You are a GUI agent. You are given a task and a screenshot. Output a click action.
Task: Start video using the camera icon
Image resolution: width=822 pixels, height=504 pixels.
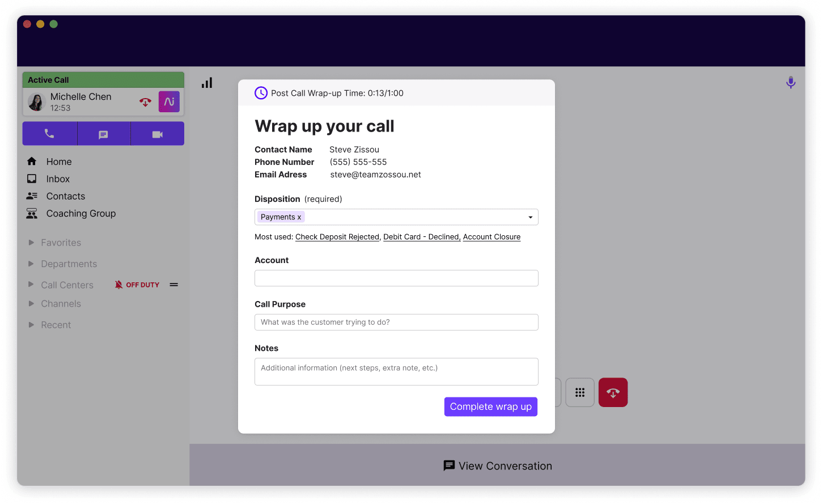point(157,133)
